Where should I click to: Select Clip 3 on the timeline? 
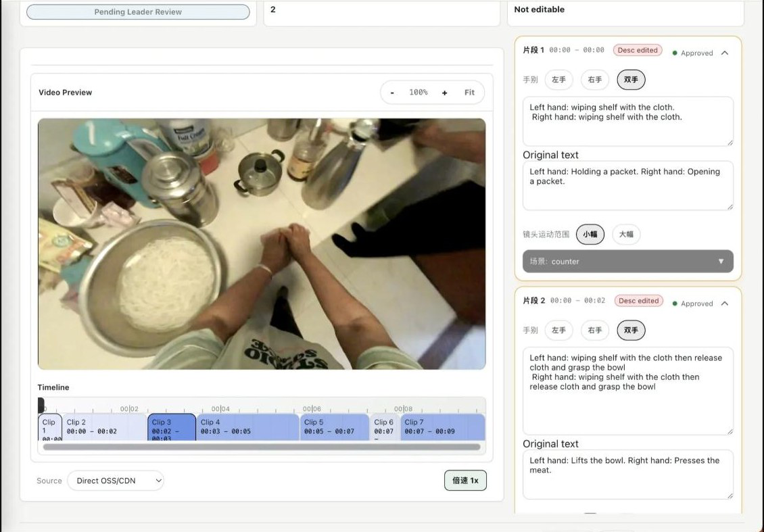pyautogui.click(x=172, y=427)
